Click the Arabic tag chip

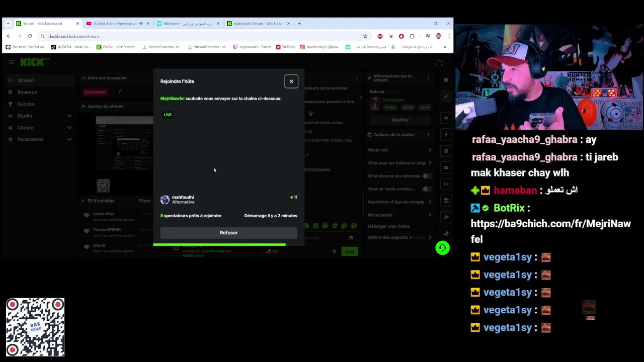point(390,107)
